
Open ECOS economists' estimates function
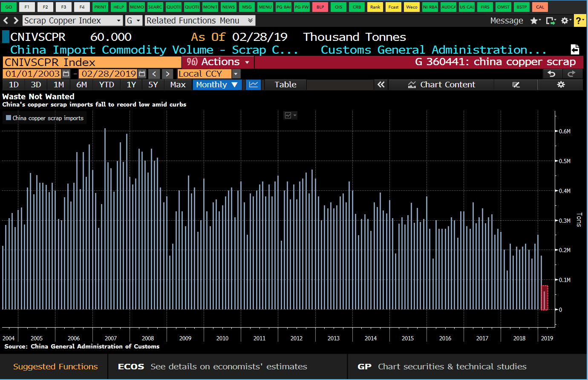[x=227, y=367]
